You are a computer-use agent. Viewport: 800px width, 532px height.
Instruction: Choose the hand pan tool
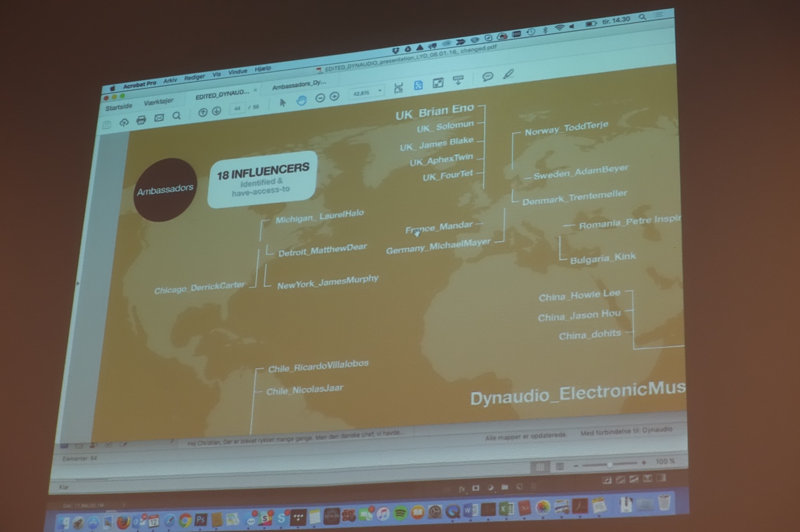coord(301,101)
